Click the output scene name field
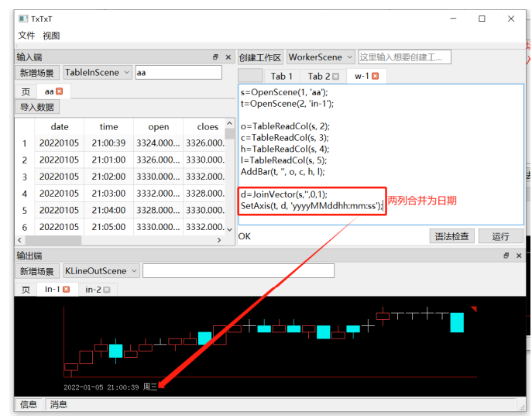 239,271
